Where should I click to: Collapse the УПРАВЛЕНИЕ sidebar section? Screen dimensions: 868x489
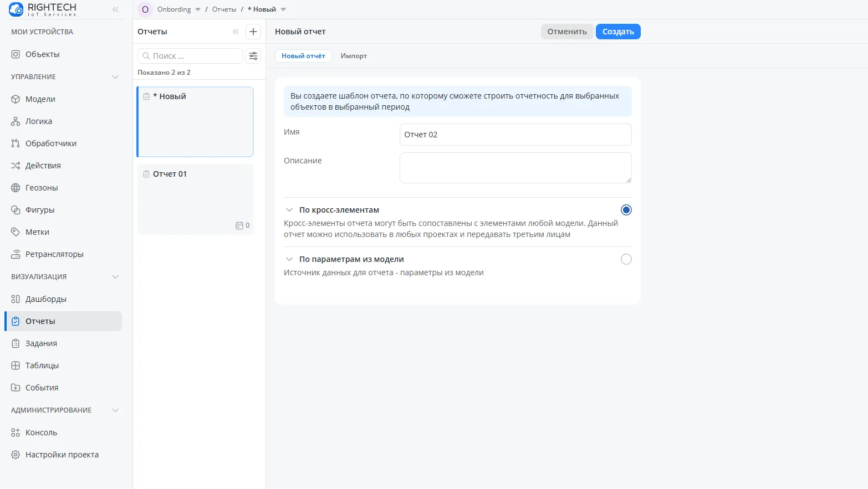[115, 77]
